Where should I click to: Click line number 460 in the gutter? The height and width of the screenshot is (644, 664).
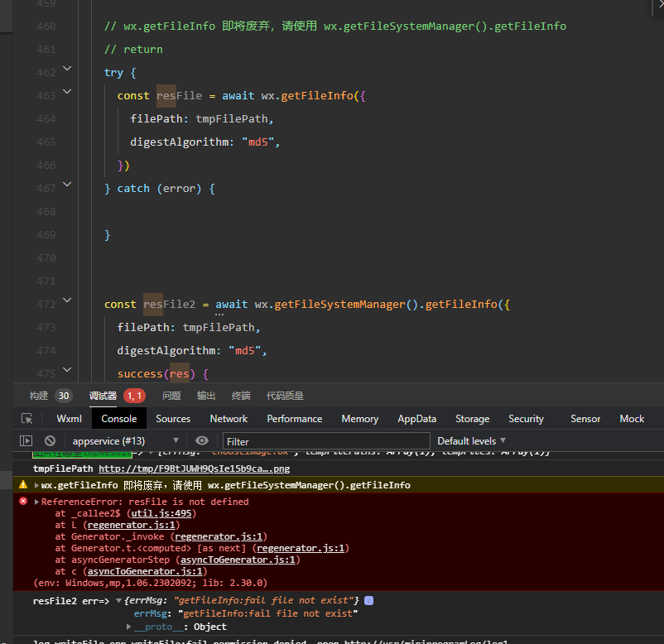(46, 26)
